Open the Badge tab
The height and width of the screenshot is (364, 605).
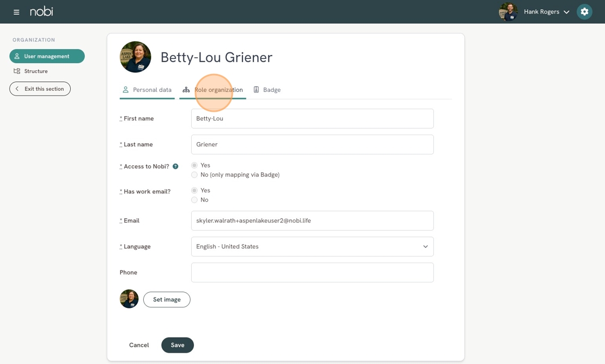point(267,90)
